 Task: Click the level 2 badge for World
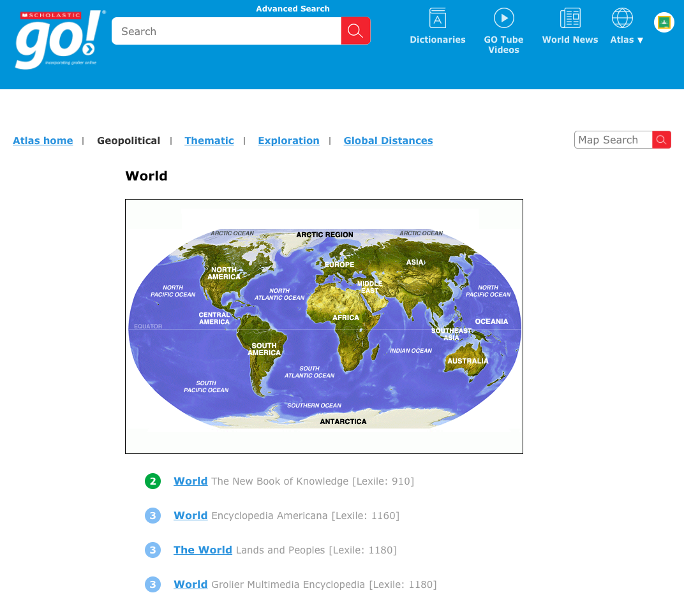[x=152, y=481]
